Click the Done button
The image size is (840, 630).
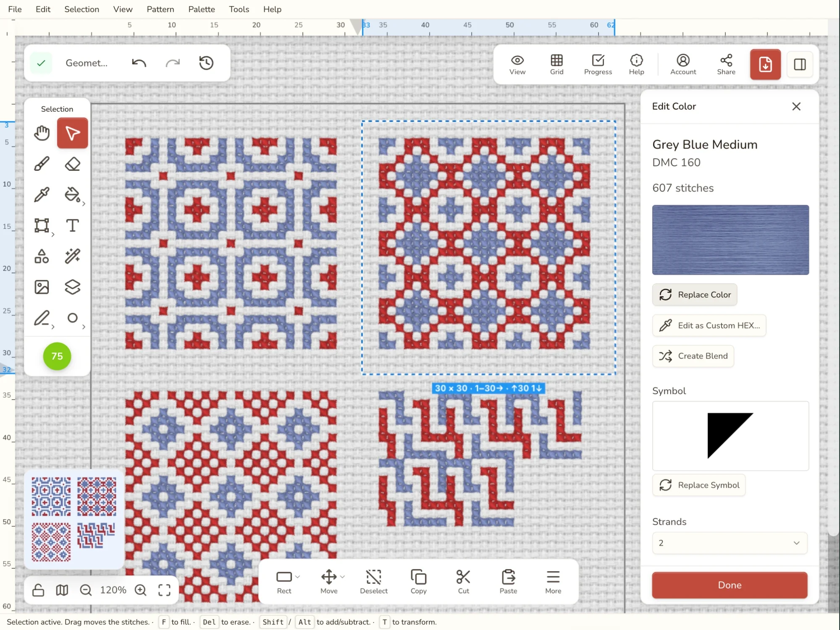[730, 585]
